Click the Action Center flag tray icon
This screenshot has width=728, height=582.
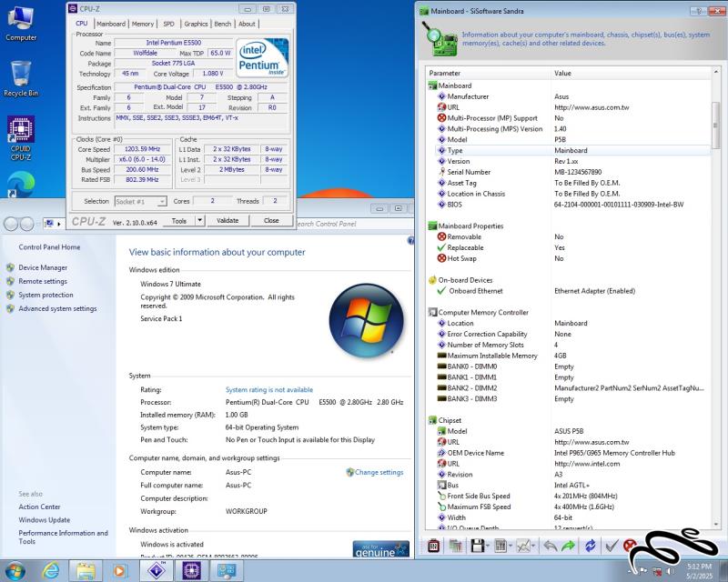coord(643,571)
